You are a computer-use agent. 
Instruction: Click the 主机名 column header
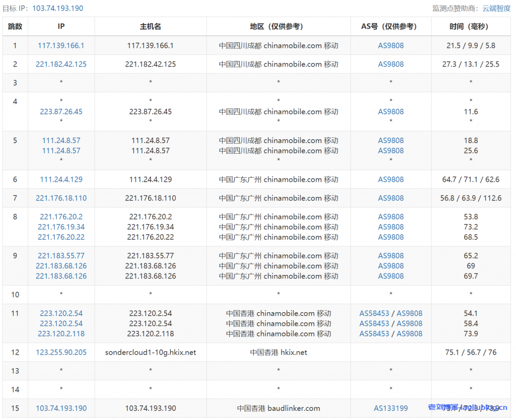[150, 27]
